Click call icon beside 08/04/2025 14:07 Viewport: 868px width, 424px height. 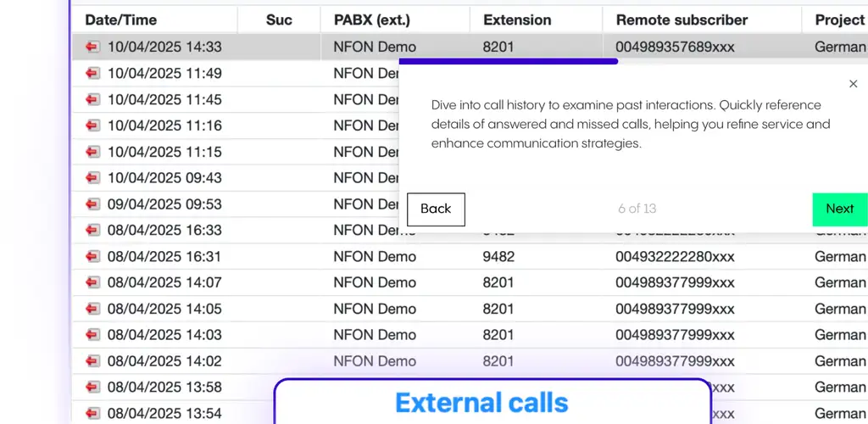[92, 282]
